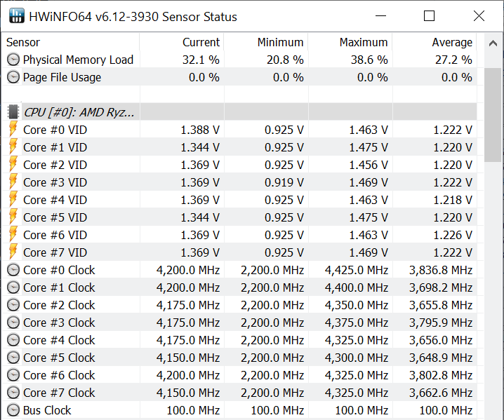Click the lightning icon beside Core #4 VID

(13, 200)
